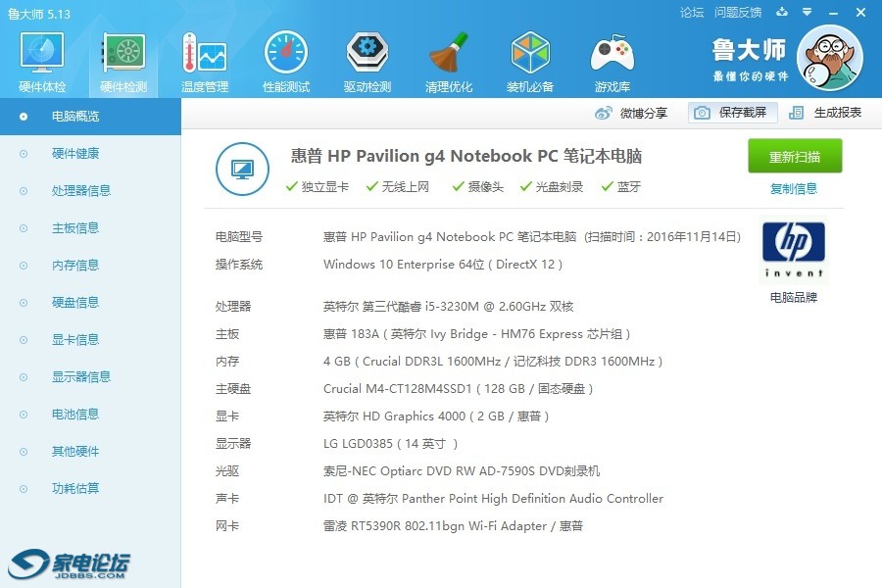Click the 电脑品牌 label under the HP logo
Viewport: 882px width, 588px height.
[x=793, y=297]
